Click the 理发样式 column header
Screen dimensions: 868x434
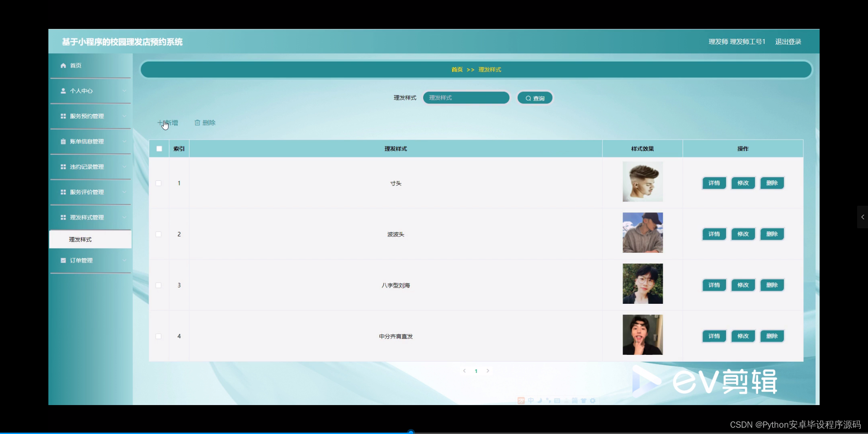click(396, 149)
